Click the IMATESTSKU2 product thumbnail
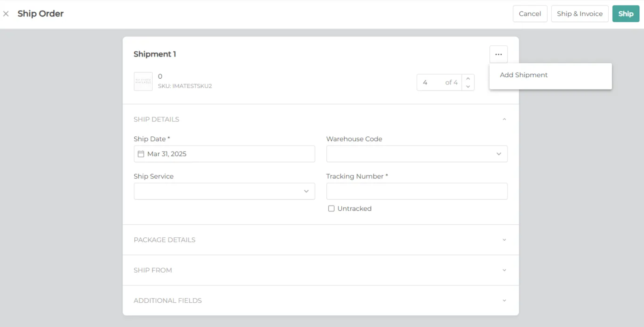This screenshot has width=644, height=327. click(x=143, y=81)
